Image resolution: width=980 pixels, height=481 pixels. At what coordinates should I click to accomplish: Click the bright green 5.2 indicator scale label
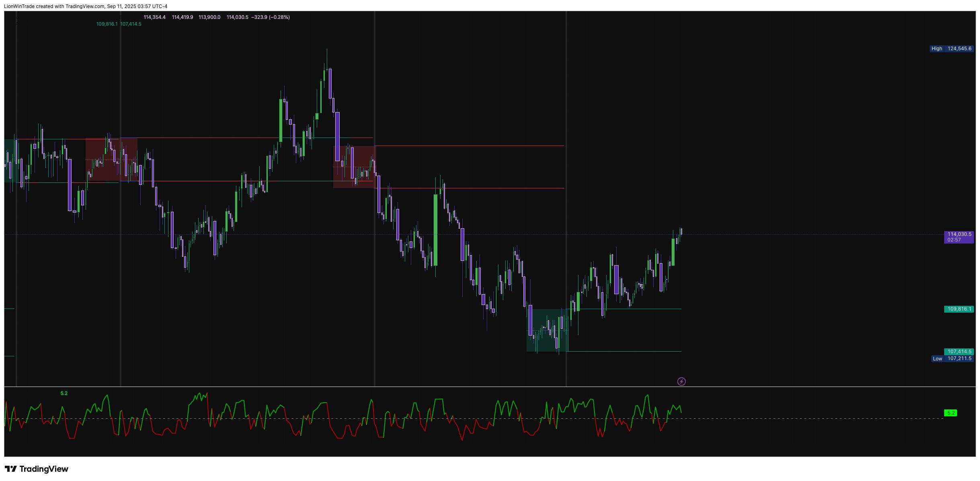[x=950, y=413]
